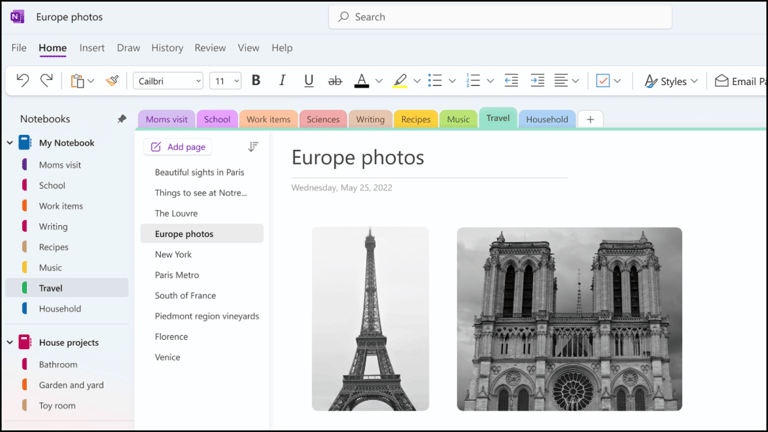The height and width of the screenshot is (432, 768).
Task: Increase the paragraph indent
Action: (x=537, y=80)
